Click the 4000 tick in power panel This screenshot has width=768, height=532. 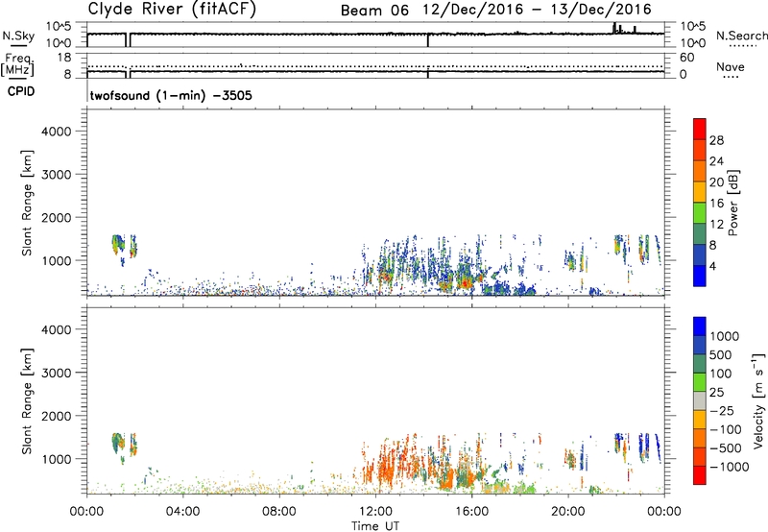(x=57, y=132)
